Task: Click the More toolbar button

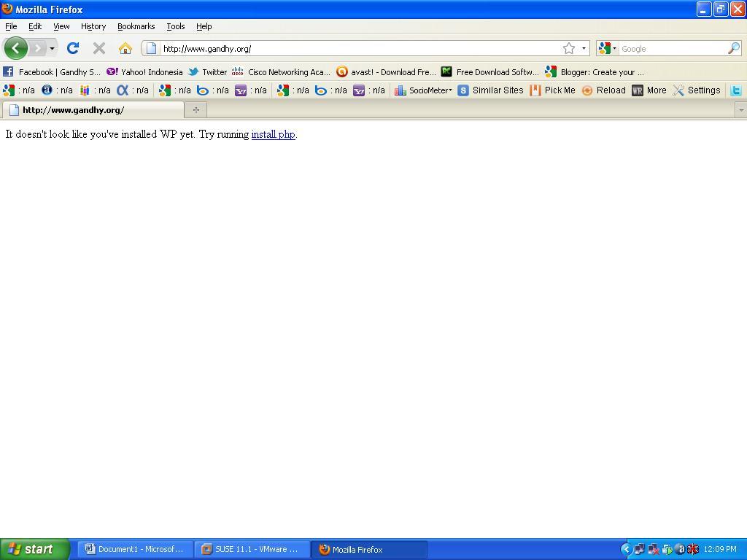Action: tap(649, 90)
